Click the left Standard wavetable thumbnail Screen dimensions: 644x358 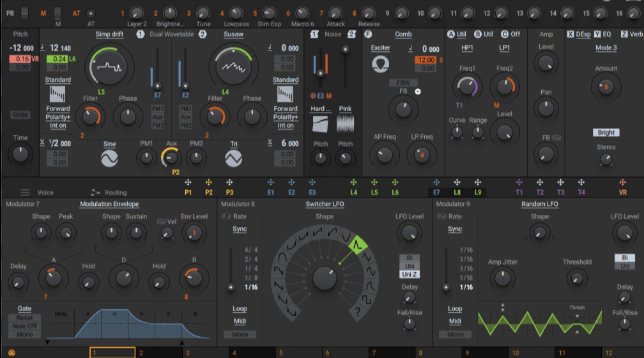[x=57, y=95]
